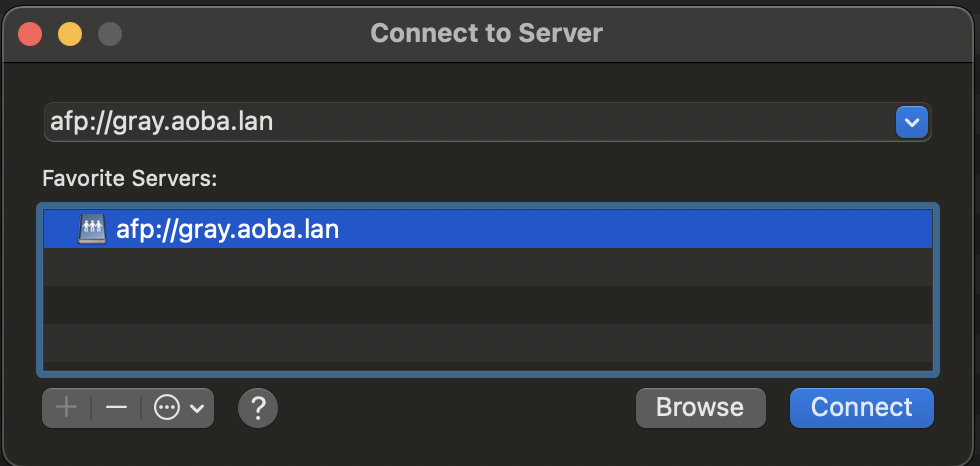Click the server address text field
Viewport: 980px width, 466px height.
[x=465, y=122]
